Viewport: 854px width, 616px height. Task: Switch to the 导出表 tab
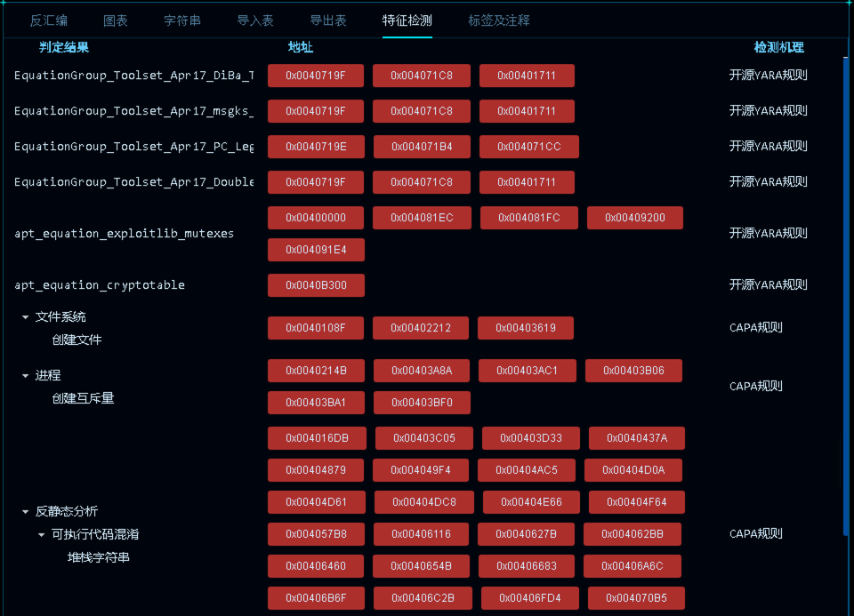pyautogui.click(x=328, y=20)
